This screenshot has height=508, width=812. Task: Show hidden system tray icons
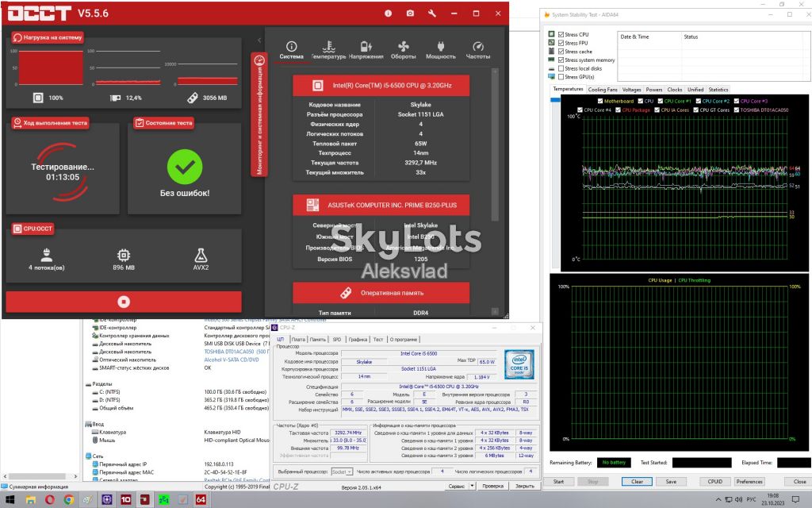(718, 500)
